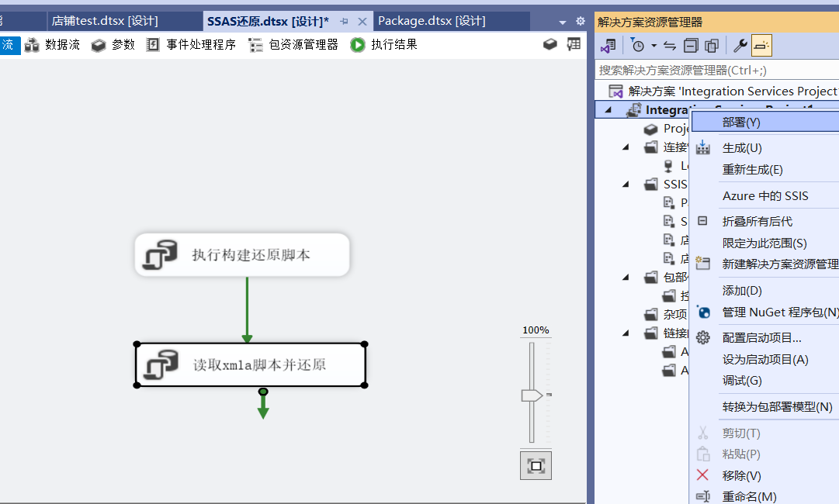Choose 部署(Y) from context menu
The height and width of the screenshot is (504, 839).
coord(765,123)
